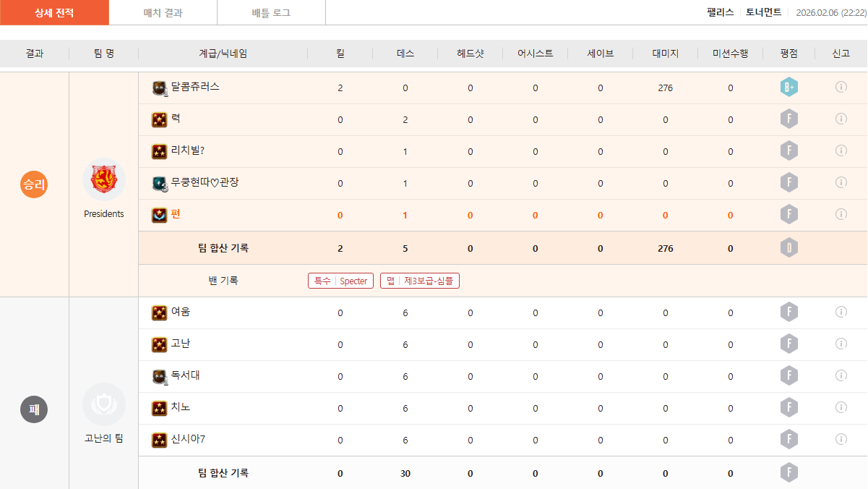Click the Presidents team emblem
This screenshot has width=868, height=489.
pyautogui.click(x=104, y=179)
